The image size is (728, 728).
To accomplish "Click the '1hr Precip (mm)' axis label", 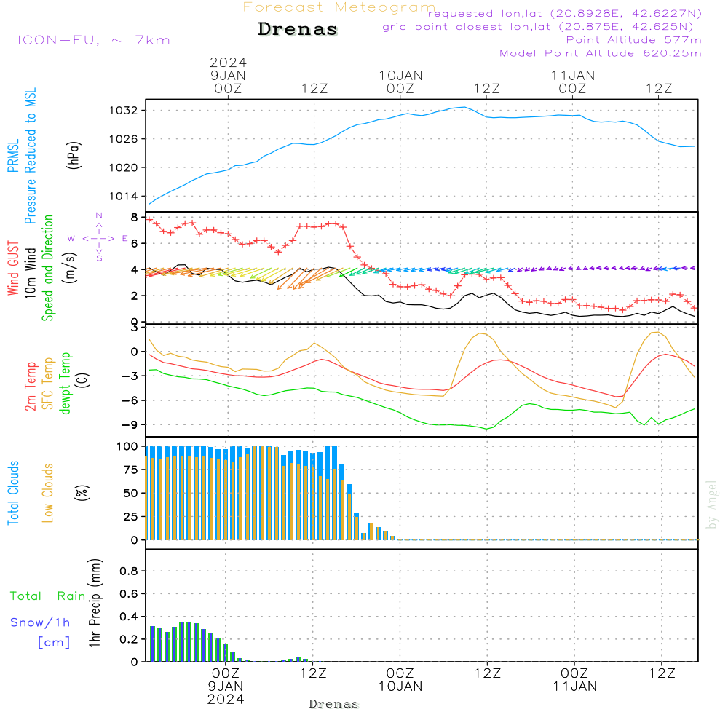I will click(94, 603).
